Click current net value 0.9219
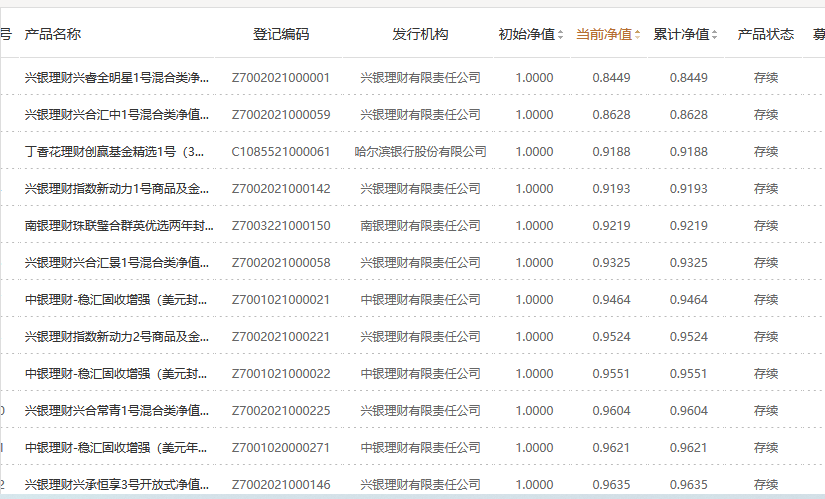825x499 pixels. coord(611,226)
